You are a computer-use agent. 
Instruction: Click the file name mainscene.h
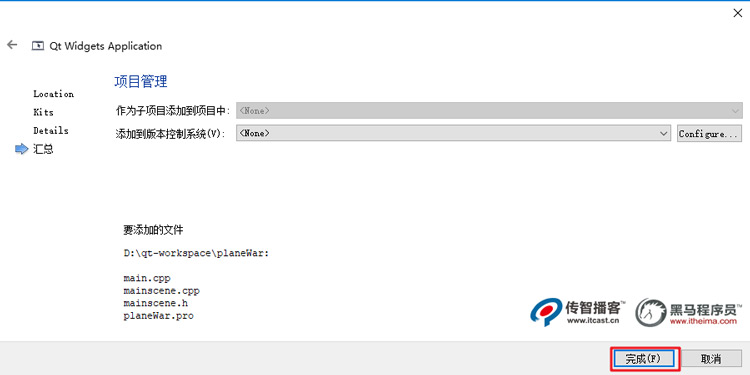154,303
